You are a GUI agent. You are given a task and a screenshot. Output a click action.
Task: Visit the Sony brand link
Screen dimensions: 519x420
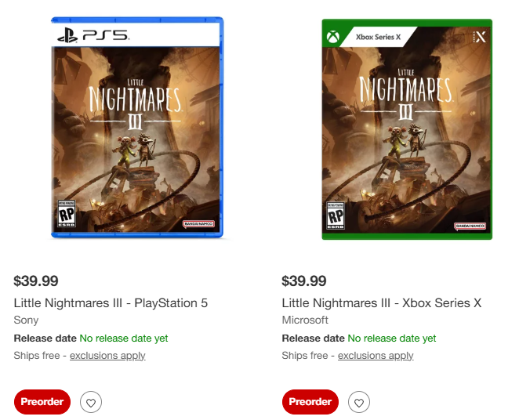coord(26,320)
